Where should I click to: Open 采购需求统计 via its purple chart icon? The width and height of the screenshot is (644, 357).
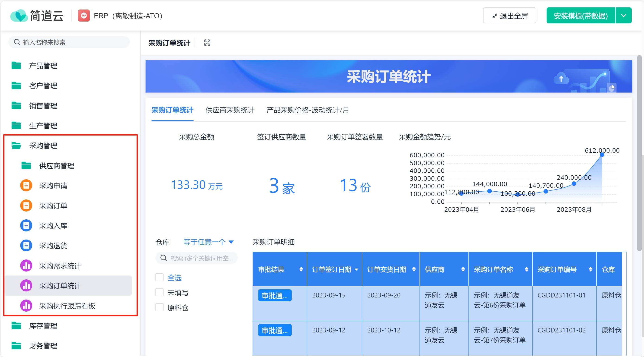click(26, 265)
